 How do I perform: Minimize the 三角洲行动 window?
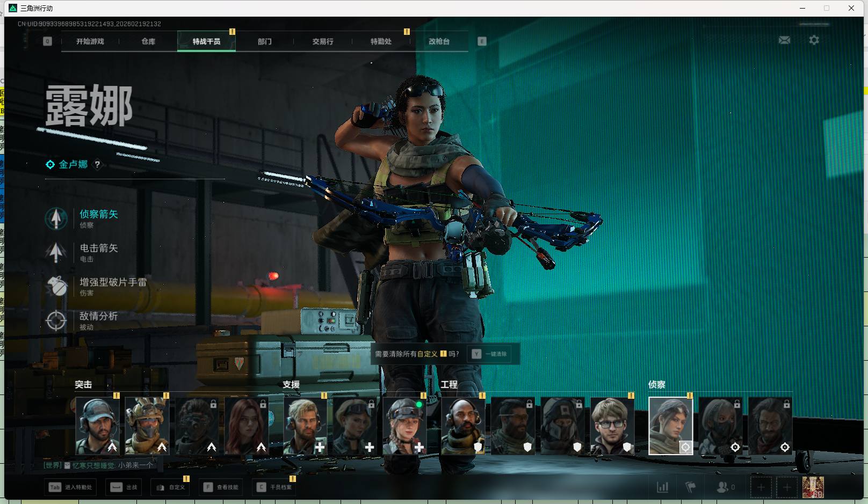tap(802, 8)
